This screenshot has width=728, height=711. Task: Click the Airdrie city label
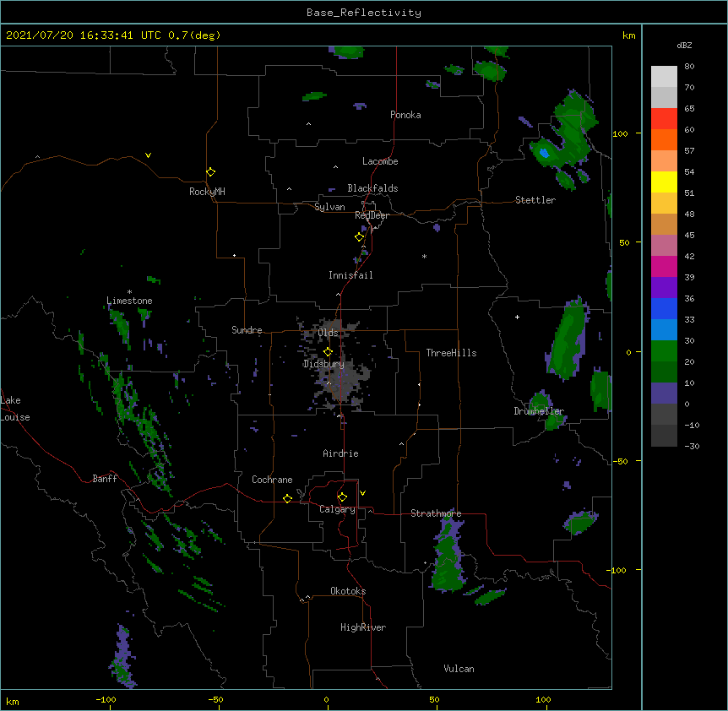(341, 453)
